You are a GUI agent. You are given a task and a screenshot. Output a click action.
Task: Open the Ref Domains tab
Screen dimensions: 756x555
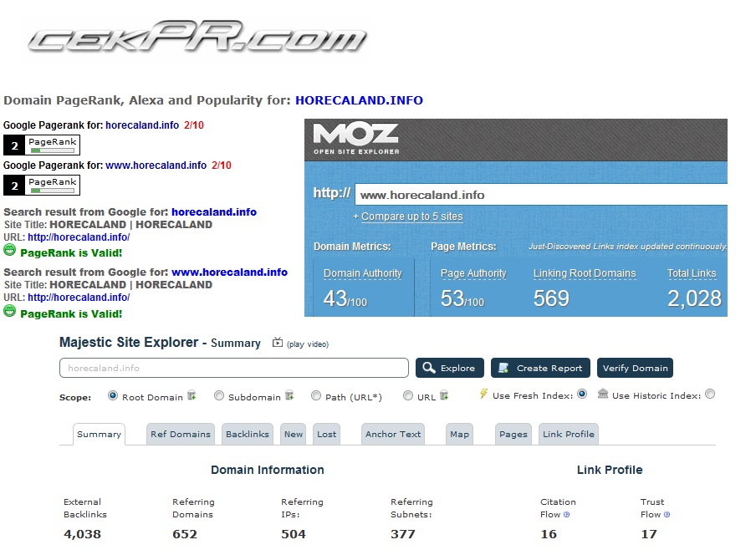pos(181,434)
